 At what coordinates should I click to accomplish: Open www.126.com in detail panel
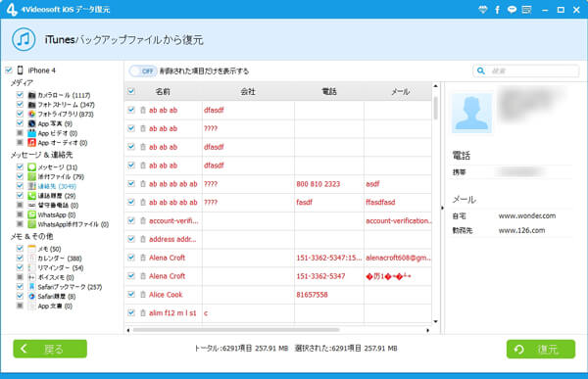521,230
